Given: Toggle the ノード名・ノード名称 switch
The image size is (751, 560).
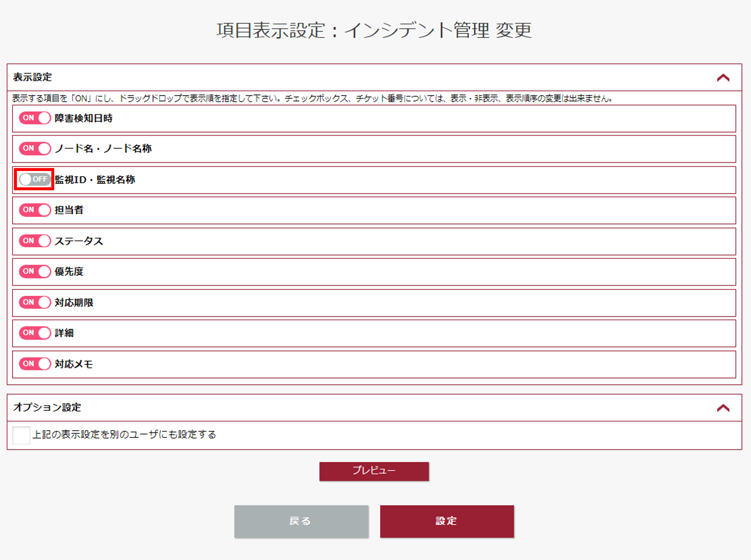Looking at the screenshot, I should [x=35, y=148].
